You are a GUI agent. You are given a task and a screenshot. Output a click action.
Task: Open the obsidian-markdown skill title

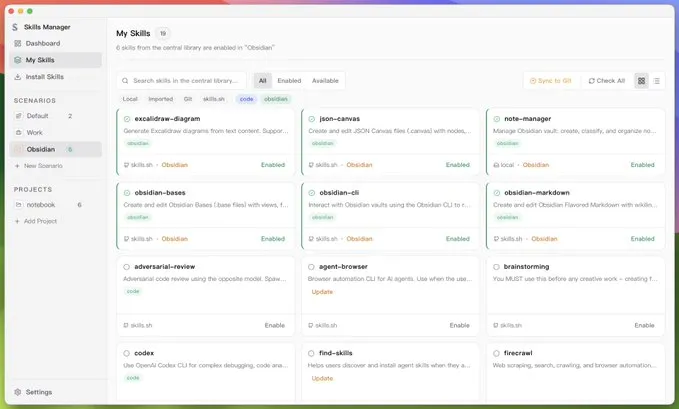coord(537,193)
